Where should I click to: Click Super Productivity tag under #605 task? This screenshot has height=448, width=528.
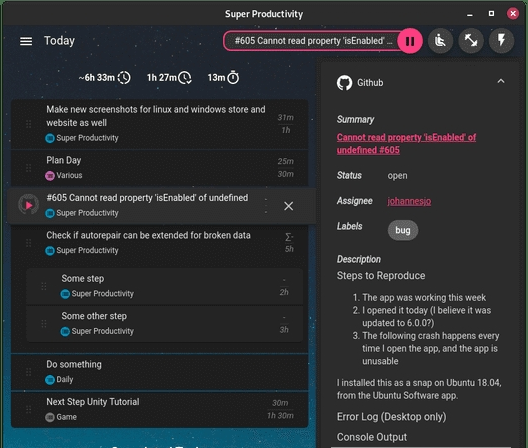[82, 213]
